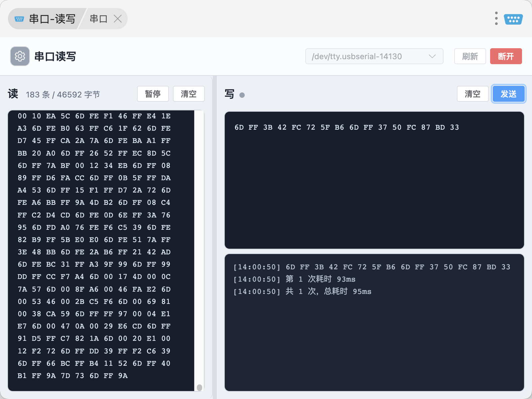This screenshot has width=532, height=399.
Task: Refresh the port list with 刷新
Action: [x=470, y=56]
